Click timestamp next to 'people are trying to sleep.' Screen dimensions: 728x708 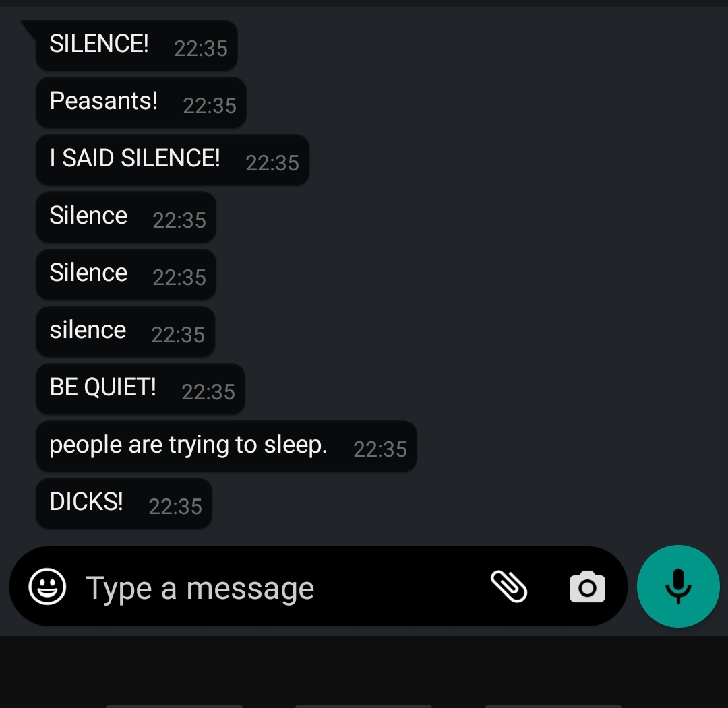(x=380, y=449)
